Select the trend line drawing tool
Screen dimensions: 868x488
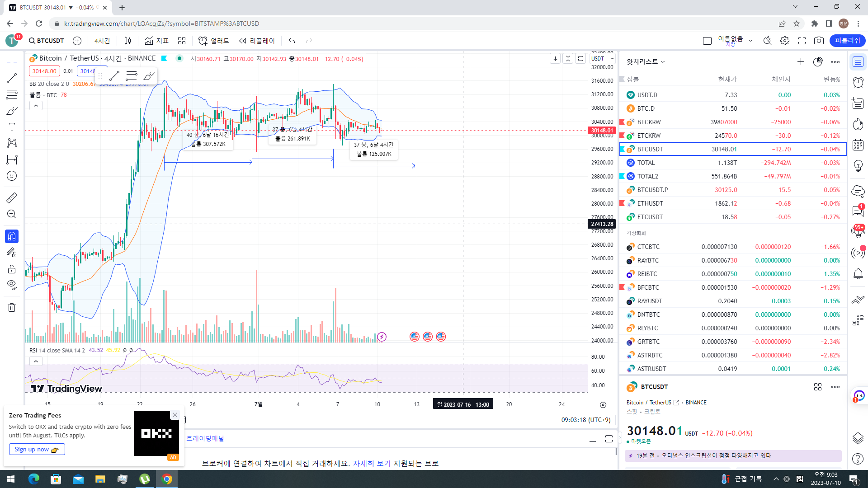point(12,78)
